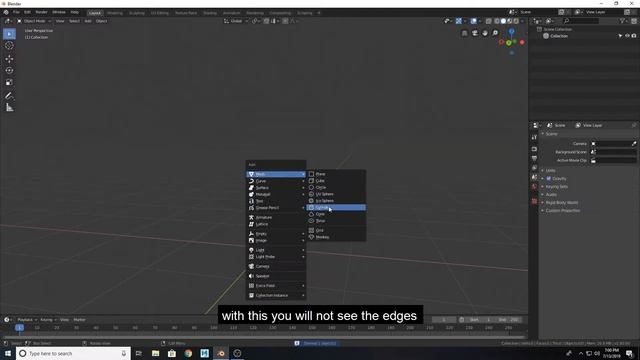Open Chrome from the Windows taskbar
Image resolution: width=640 pixels, height=360 pixels.
tap(188, 353)
